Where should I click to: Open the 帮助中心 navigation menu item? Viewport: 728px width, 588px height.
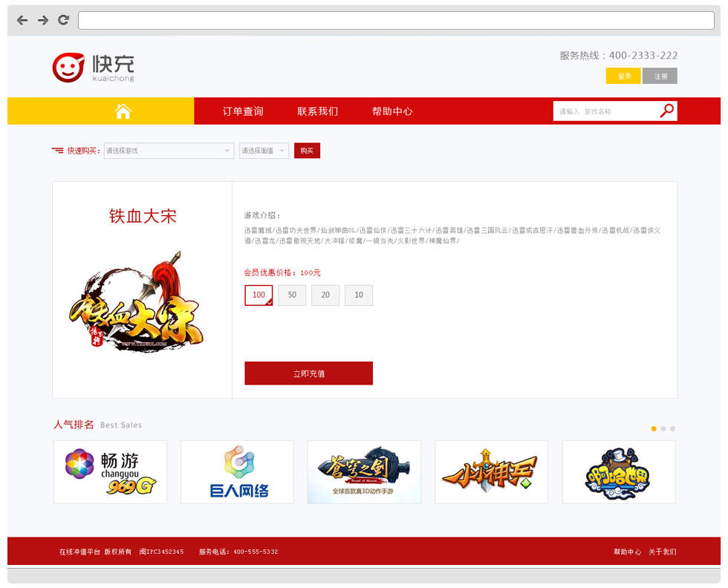(392, 111)
